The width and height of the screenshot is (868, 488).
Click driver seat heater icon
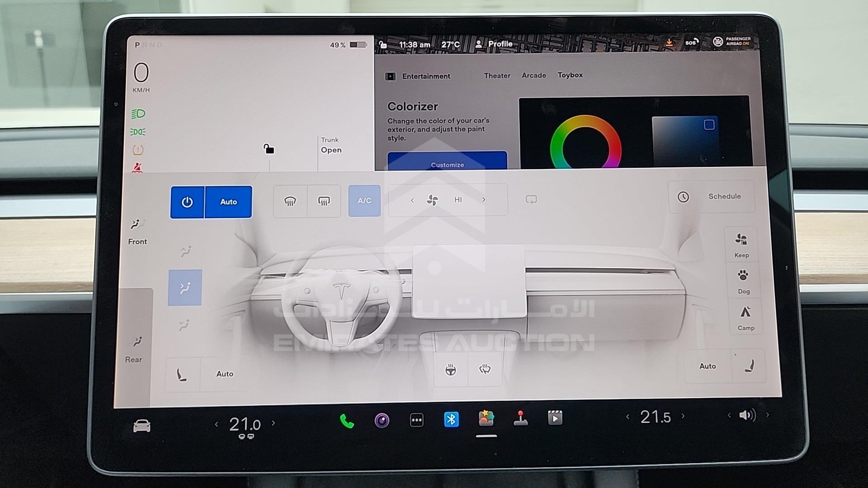182,375
